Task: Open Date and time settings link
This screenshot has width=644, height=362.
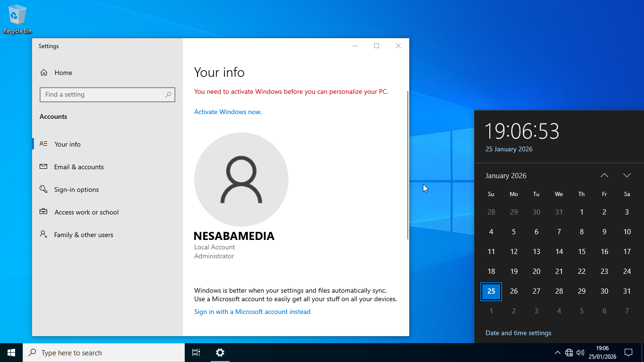Action: pos(518,333)
